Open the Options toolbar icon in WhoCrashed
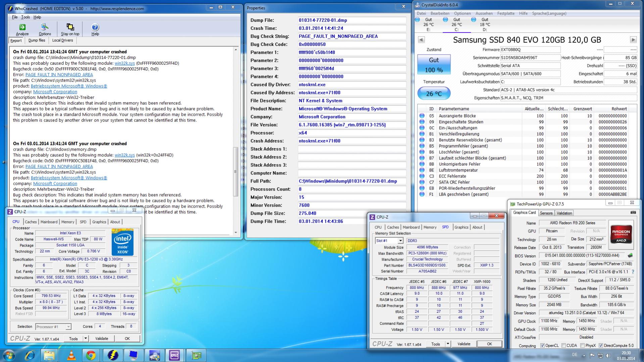Screen dimensions: 644x362 click(45, 27)
